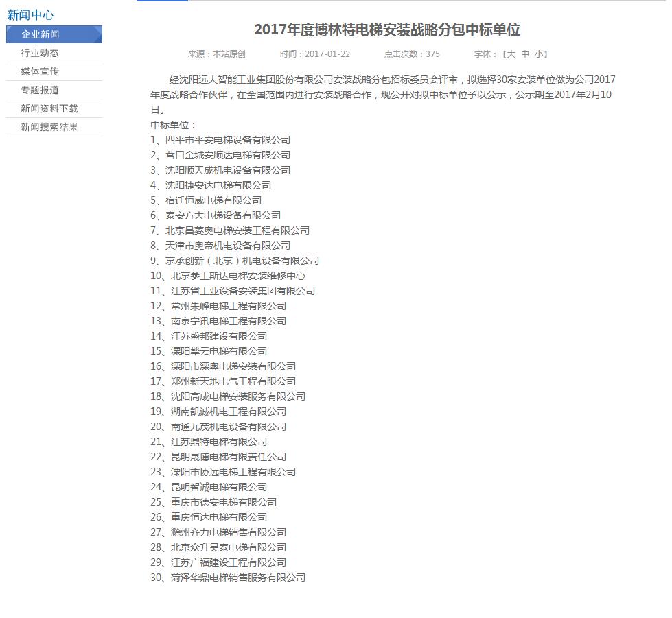Click list entry 昆明晟博电梯有限责任公司

click(228, 457)
